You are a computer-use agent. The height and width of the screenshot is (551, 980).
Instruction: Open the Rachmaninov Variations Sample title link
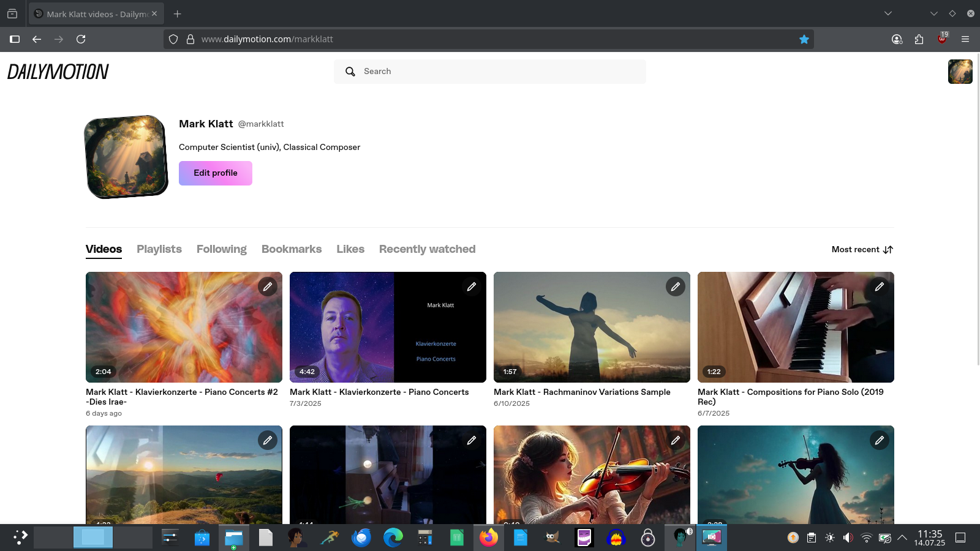[582, 392]
